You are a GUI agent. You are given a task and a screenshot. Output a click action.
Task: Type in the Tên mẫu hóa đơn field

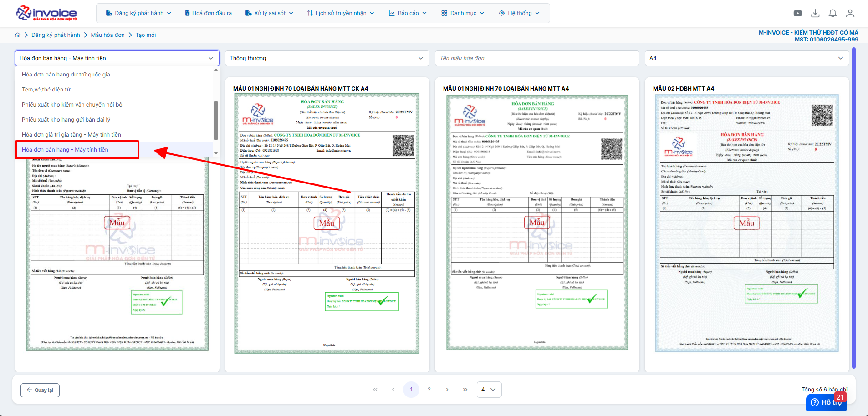coord(536,58)
